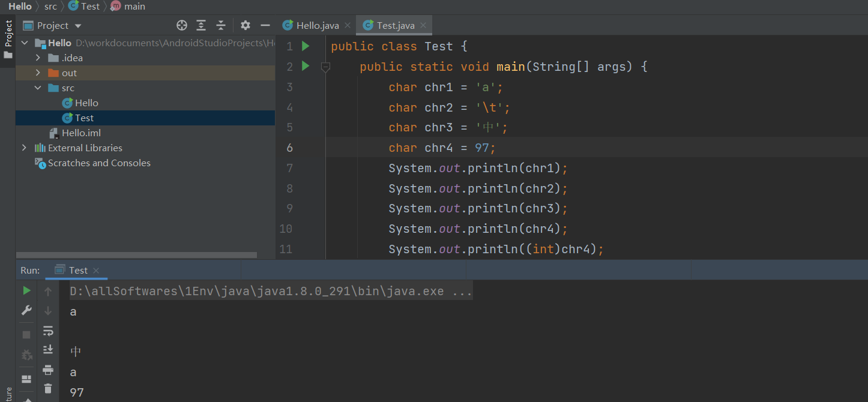Screen dimensions: 868x402
Task: Click the up stack trace arrow
Action: 48,292
